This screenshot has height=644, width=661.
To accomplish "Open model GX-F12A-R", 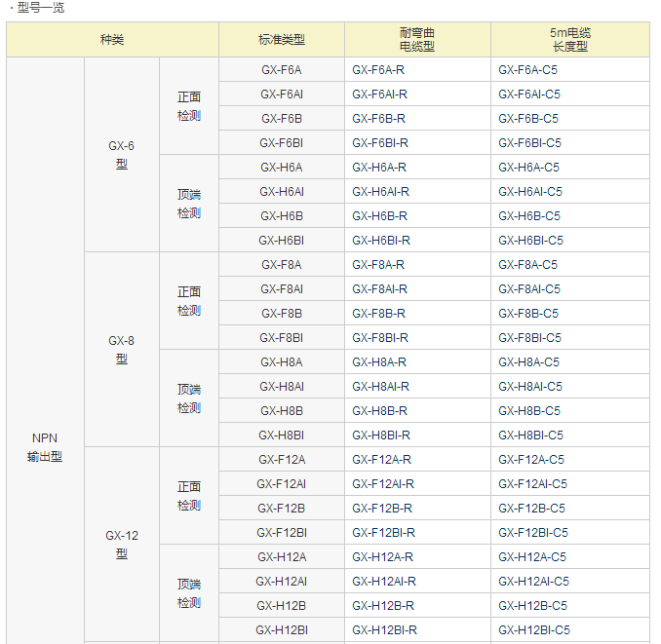I will (381, 460).
